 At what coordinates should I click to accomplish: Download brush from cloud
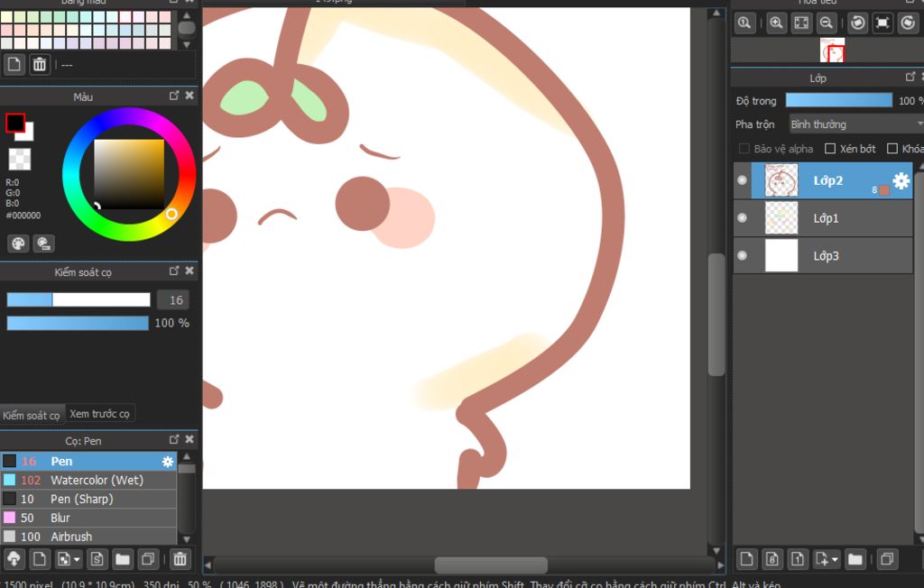pyautogui.click(x=14, y=558)
